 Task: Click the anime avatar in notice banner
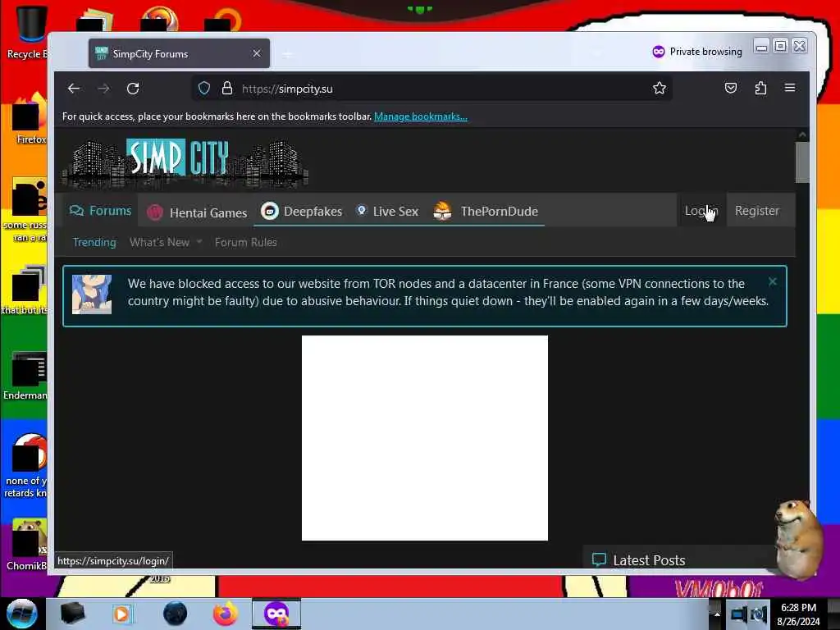[92, 294]
